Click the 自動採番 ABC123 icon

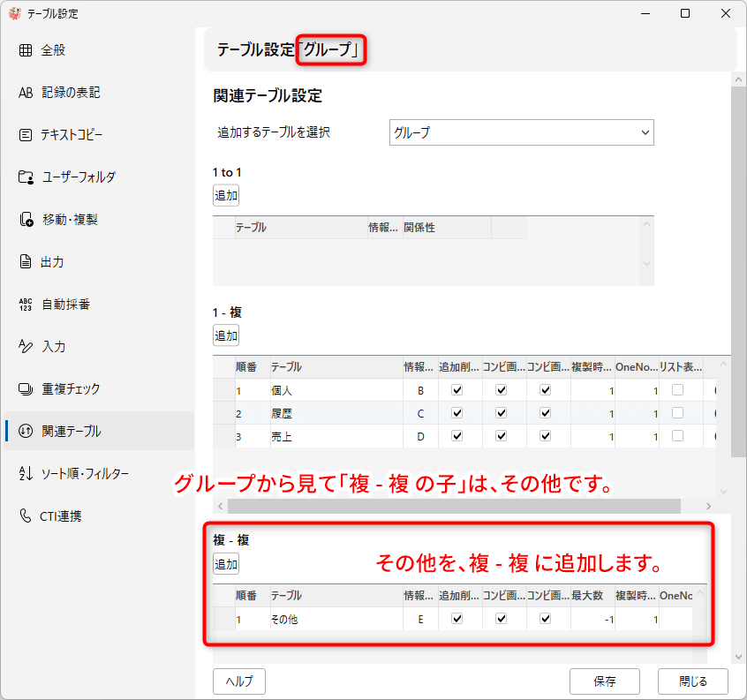pyautogui.click(x=26, y=305)
